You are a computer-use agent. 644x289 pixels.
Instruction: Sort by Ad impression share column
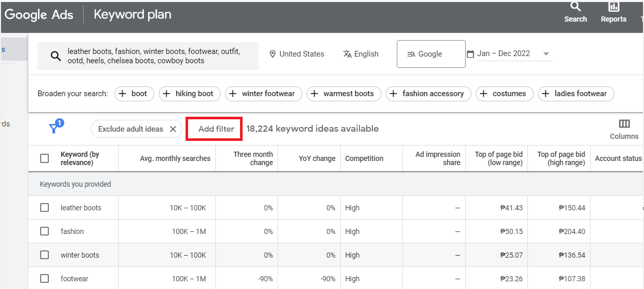[x=438, y=158]
